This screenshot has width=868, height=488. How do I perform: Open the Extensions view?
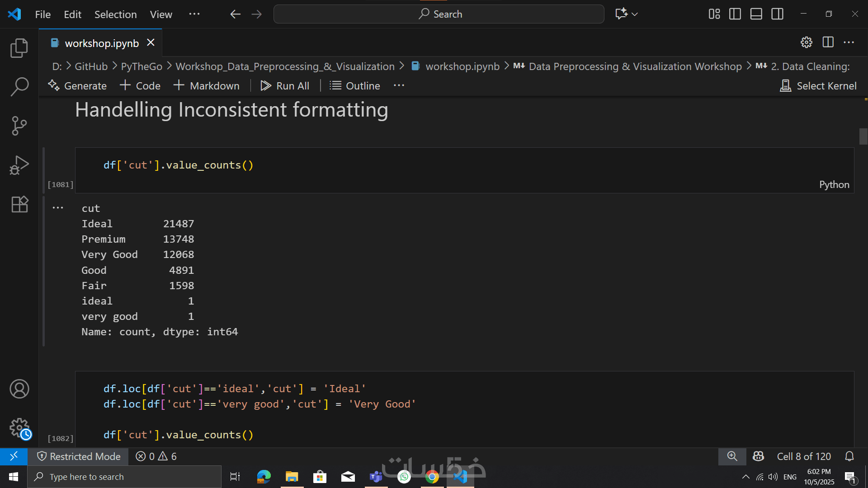[x=19, y=204]
